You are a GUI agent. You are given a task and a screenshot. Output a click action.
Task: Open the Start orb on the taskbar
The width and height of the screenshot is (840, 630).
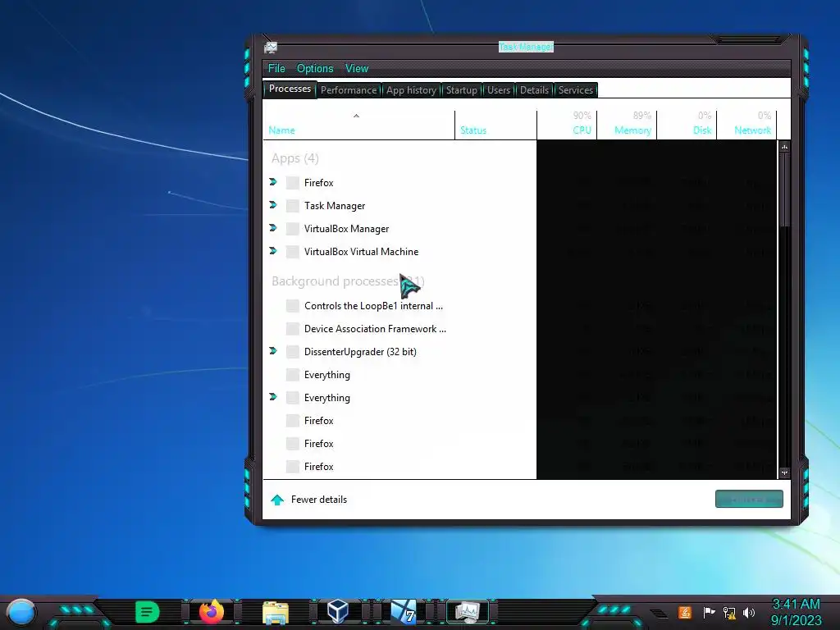[21, 612]
